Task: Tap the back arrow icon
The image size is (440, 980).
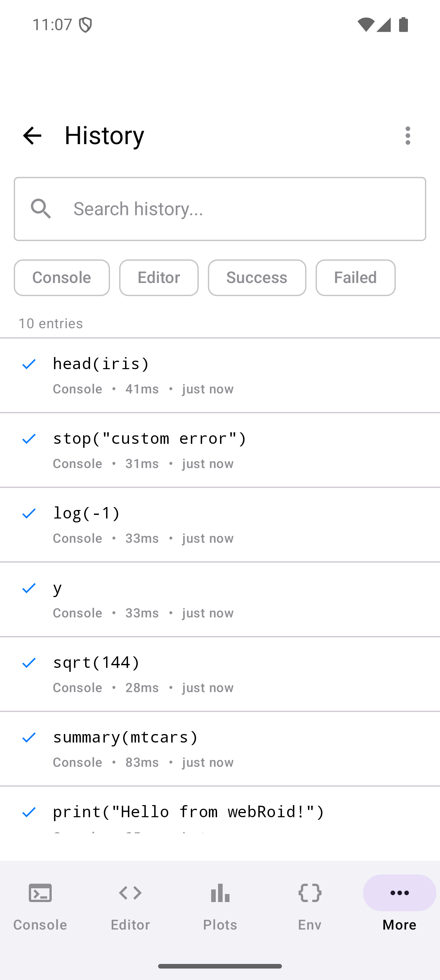Action: click(x=32, y=136)
